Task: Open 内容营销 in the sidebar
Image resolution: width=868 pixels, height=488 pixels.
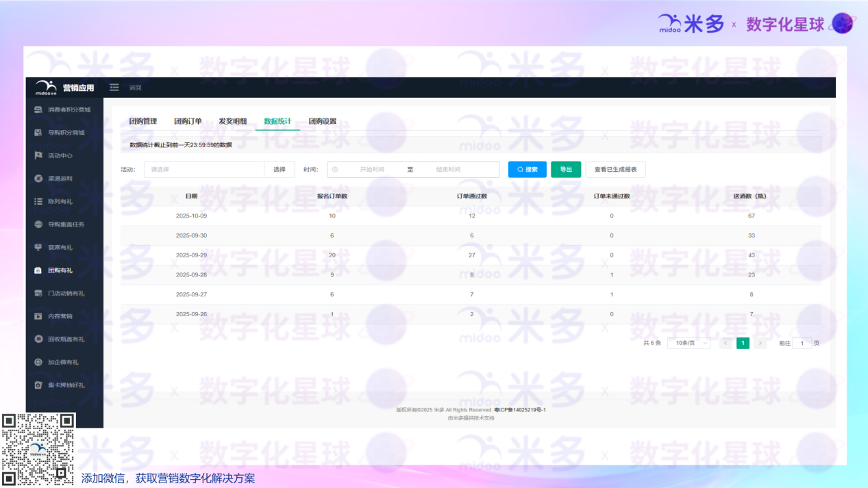Action: (x=60, y=316)
